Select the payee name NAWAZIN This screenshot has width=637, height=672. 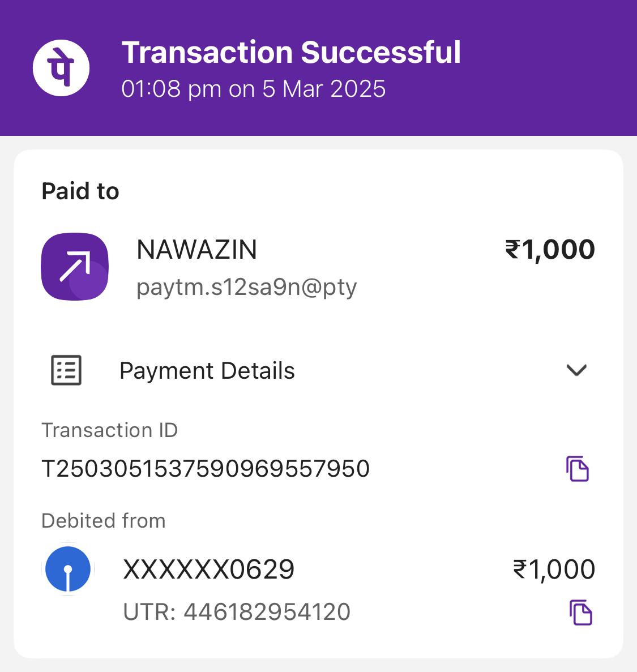point(196,250)
